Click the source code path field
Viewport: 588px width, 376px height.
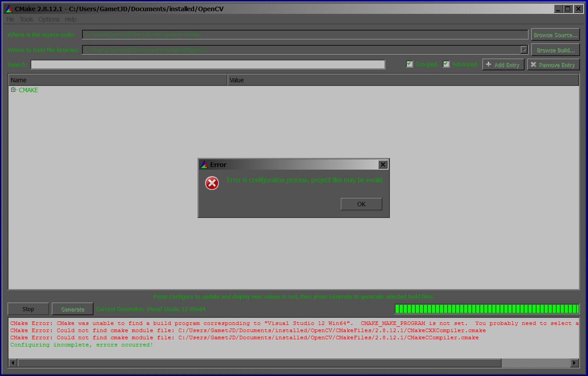(305, 34)
